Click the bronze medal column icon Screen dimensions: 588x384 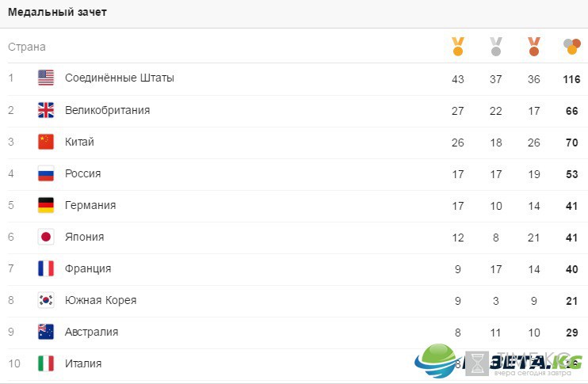[x=534, y=47]
